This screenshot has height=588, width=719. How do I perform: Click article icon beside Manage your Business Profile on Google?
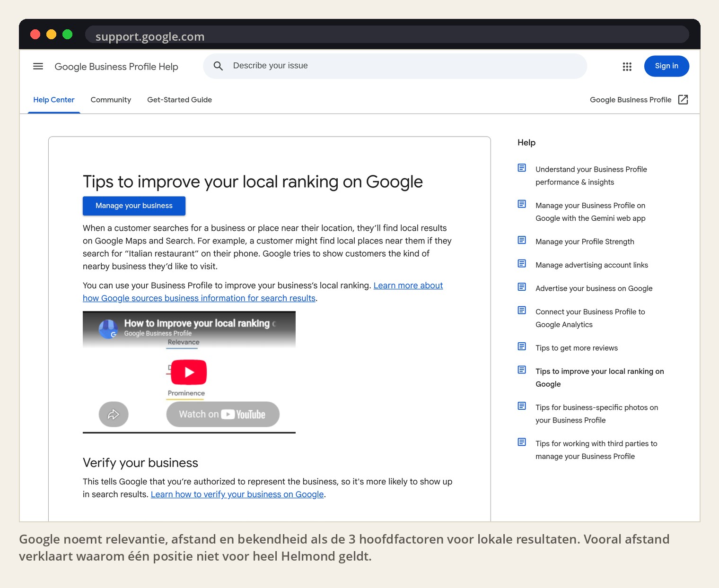(522, 204)
